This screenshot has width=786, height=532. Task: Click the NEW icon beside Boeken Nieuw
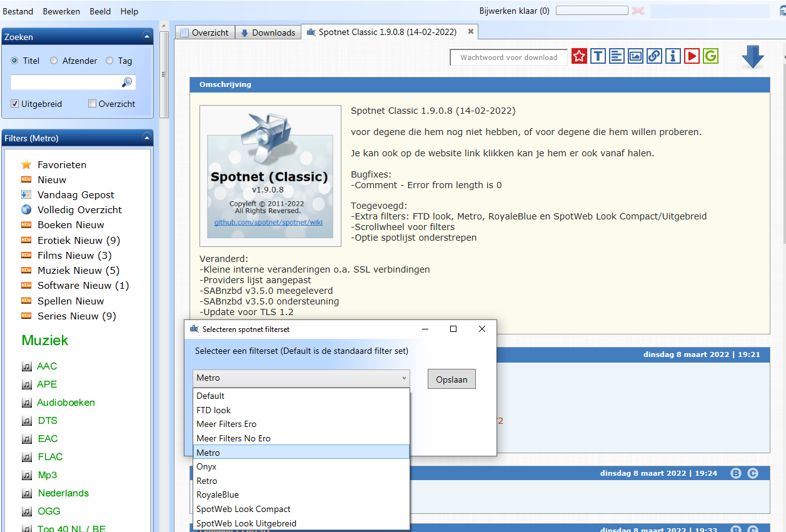click(26, 224)
